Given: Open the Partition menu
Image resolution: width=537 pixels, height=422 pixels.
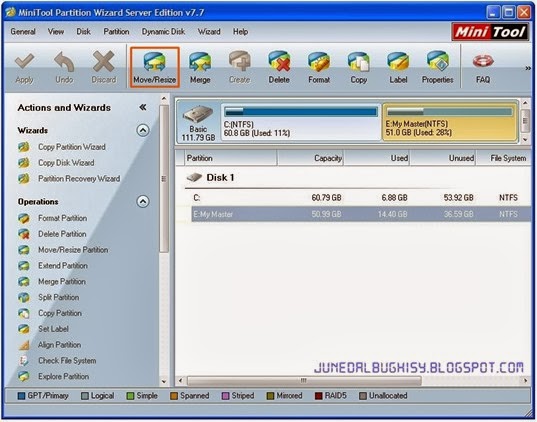Looking at the screenshot, I should [116, 32].
